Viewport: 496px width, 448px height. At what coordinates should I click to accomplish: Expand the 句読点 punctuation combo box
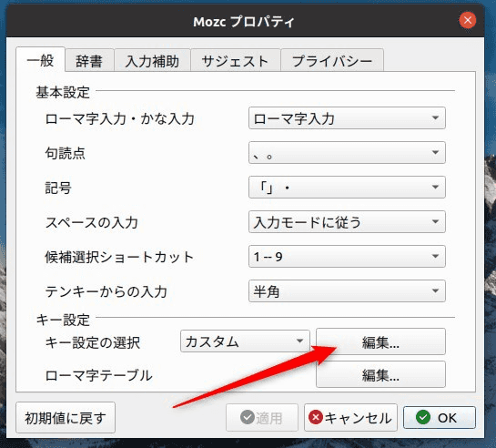tap(347, 152)
